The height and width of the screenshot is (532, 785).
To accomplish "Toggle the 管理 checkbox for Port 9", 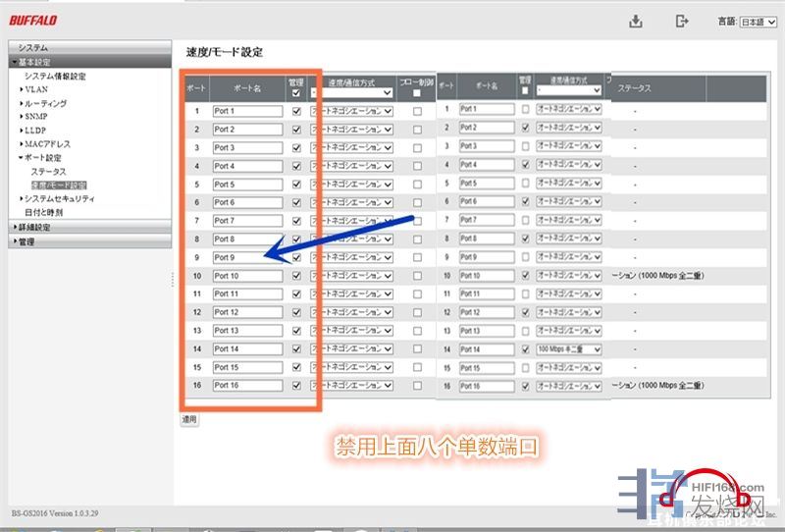I will (297, 257).
